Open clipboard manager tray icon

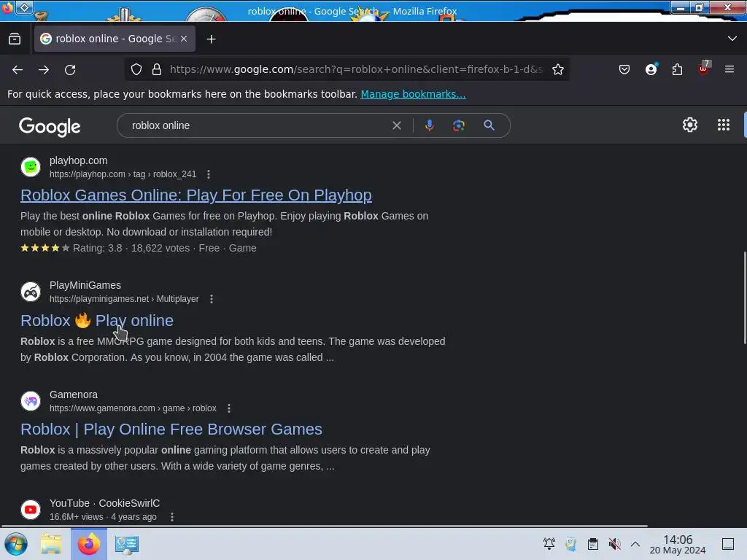click(x=592, y=544)
